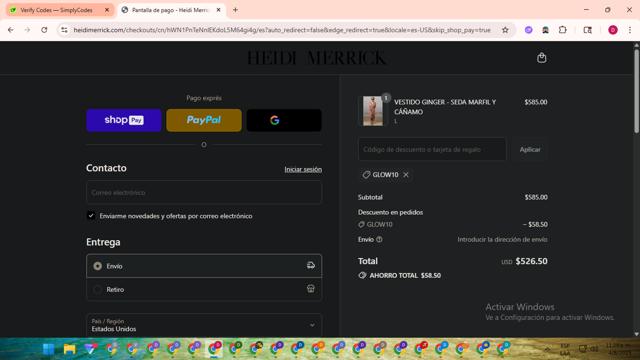Click the tag icon on GLOW10 chip
This screenshot has height=360, width=640.
pyautogui.click(x=366, y=175)
